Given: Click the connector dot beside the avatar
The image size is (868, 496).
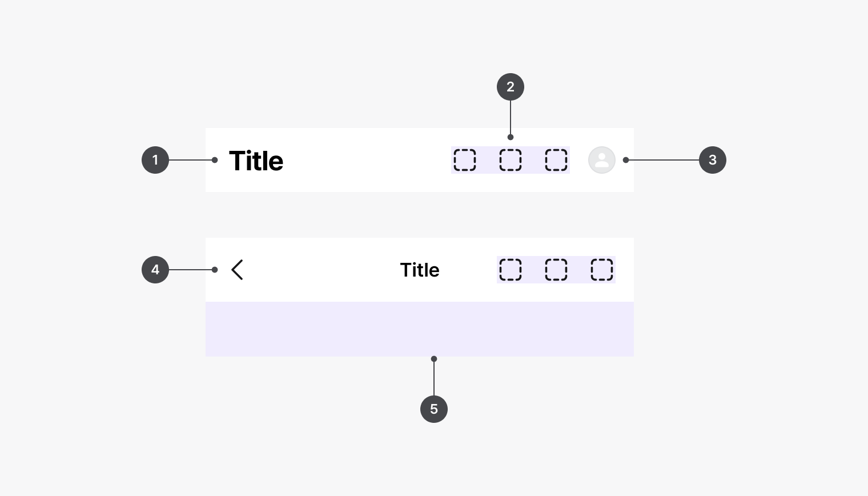Looking at the screenshot, I should [626, 160].
